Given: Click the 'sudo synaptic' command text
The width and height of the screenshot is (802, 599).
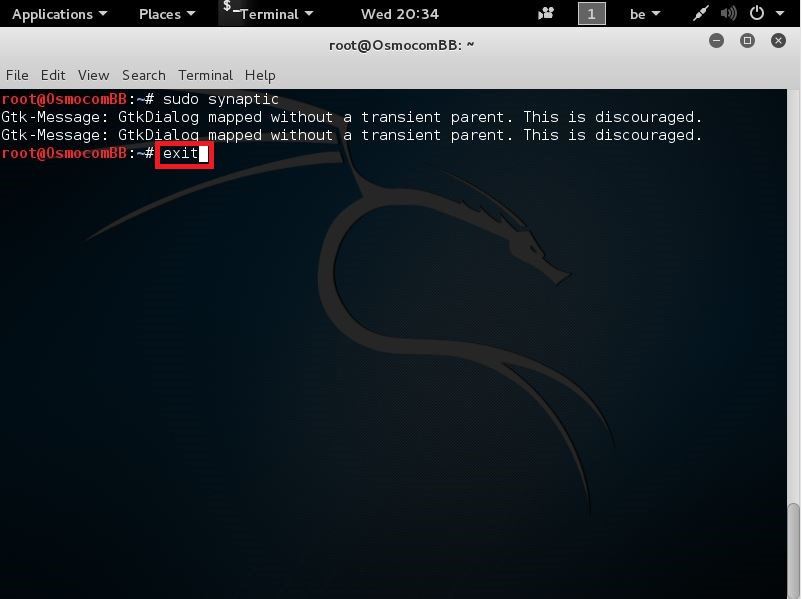Looking at the screenshot, I should [220, 99].
